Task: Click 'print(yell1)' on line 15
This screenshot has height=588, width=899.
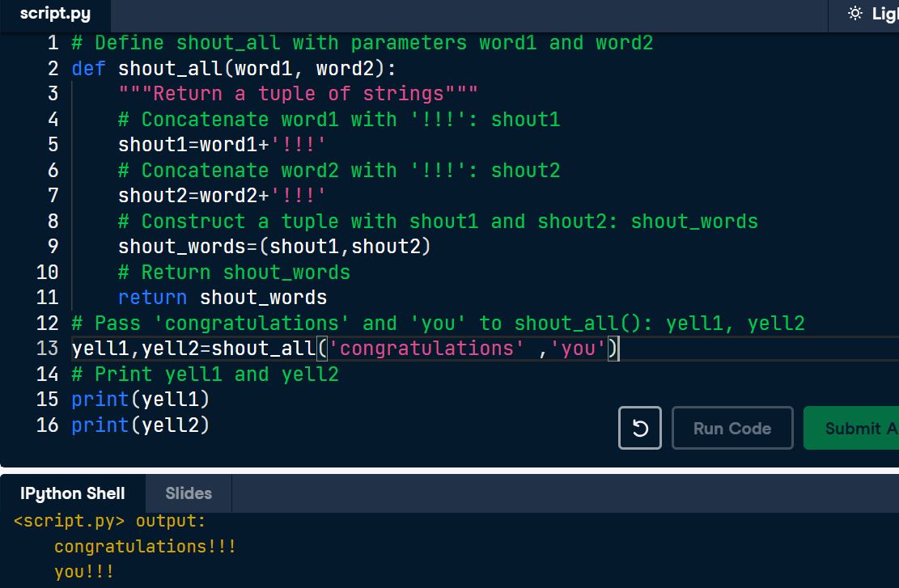Action: click(141, 400)
